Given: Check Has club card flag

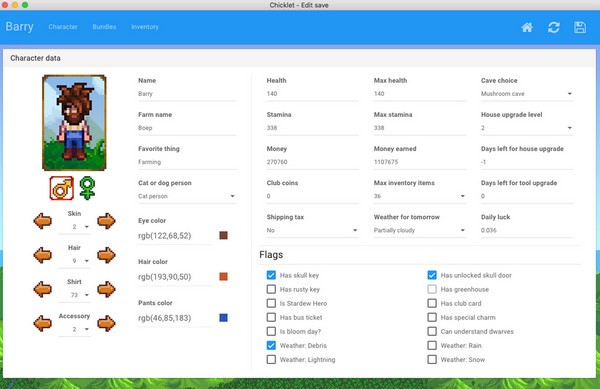Looking at the screenshot, I should 432,303.
